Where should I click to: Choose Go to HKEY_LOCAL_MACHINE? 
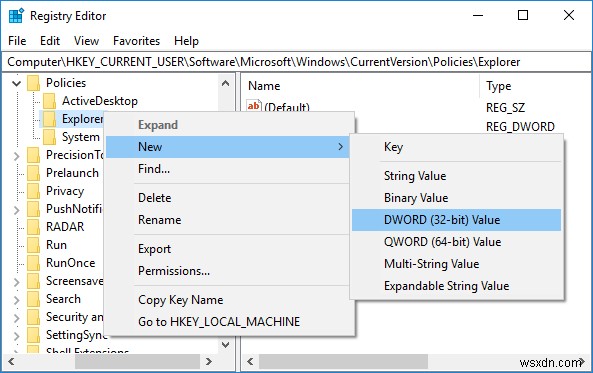pyautogui.click(x=227, y=322)
